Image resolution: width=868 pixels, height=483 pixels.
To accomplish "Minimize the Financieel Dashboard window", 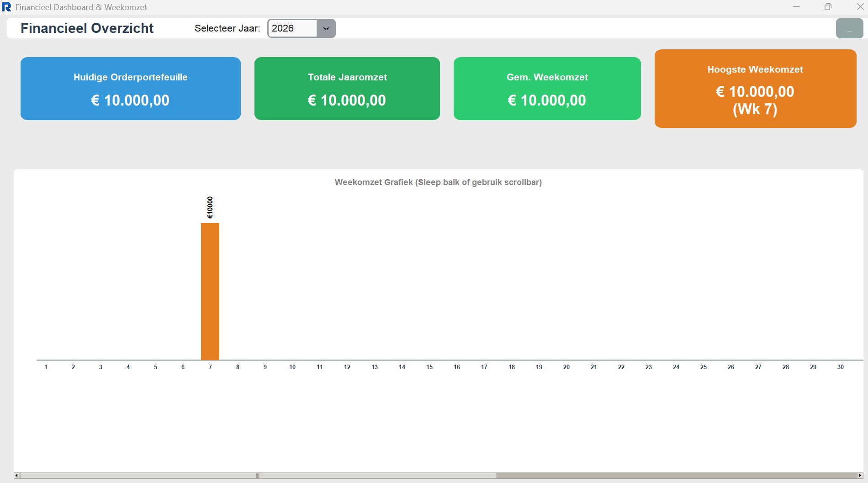I will (x=796, y=7).
